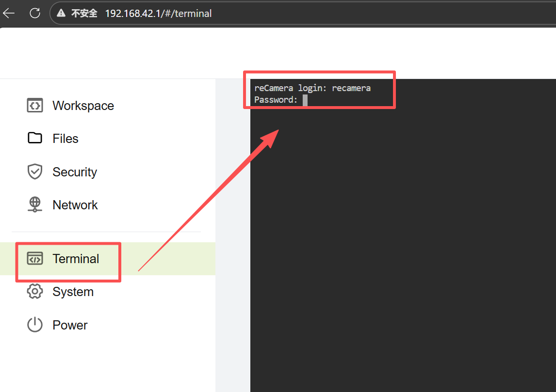The height and width of the screenshot is (392, 556).
Task: Click the System gear icon
Action: point(35,292)
